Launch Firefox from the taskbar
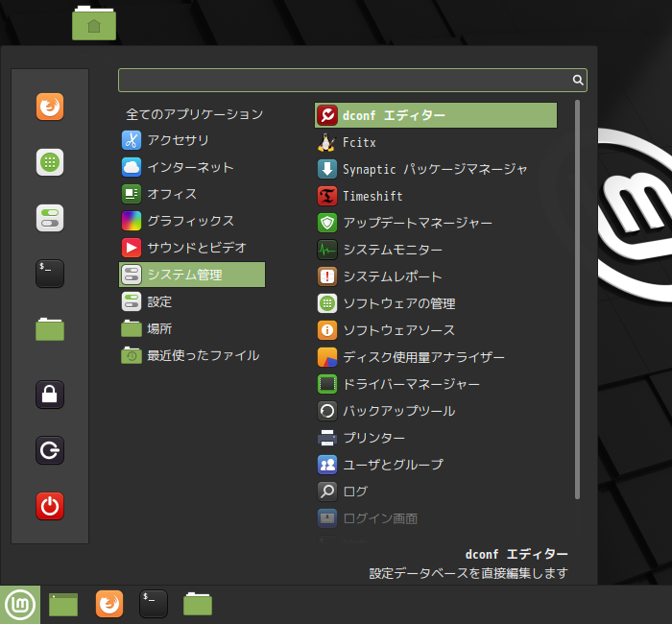672x624 pixels. point(109,604)
